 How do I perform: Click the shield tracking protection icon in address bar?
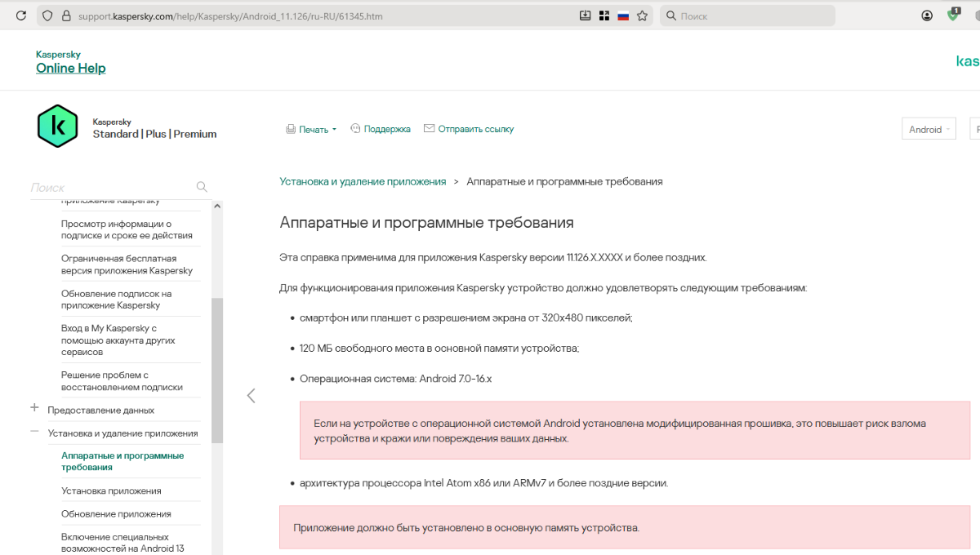point(47,16)
